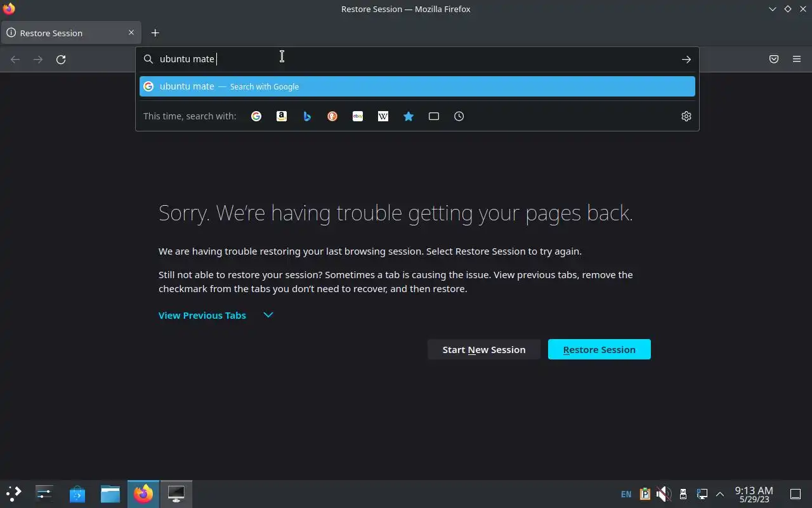Search with Amazon one-off icon
812x508 pixels.
(282, 116)
